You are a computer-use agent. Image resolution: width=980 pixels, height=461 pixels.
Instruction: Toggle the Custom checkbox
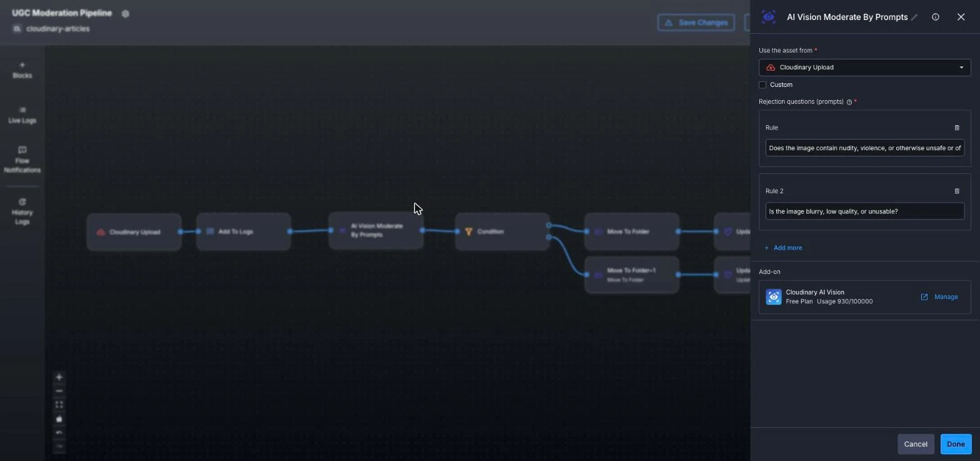(x=762, y=84)
